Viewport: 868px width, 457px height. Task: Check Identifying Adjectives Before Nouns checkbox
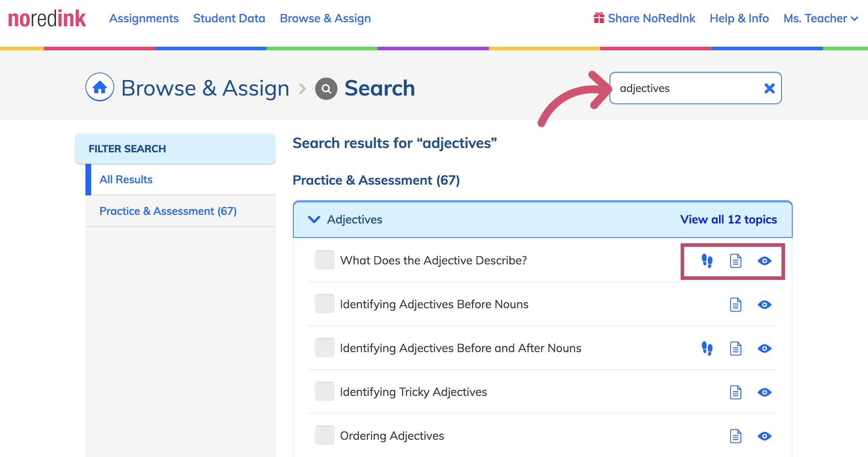point(325,304)
